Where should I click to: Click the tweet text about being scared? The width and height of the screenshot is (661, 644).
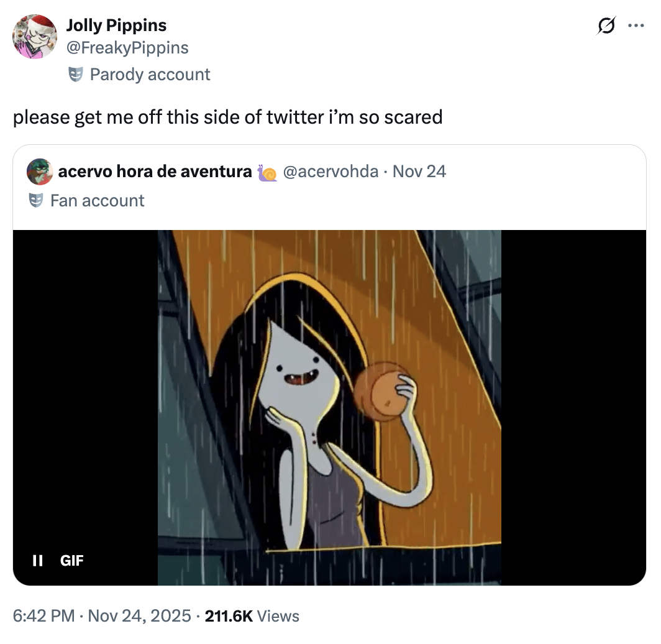(227, 117)
